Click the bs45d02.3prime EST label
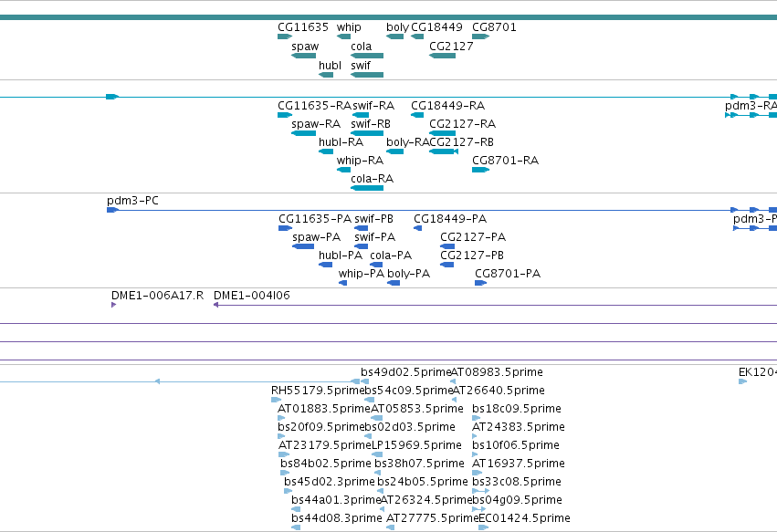777x532 pixels. click(x=329, y=482)
